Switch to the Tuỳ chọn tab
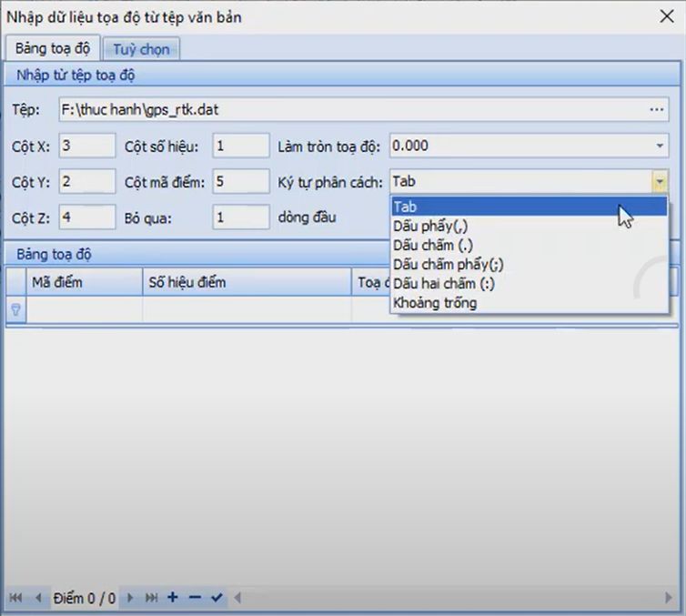This screenshot has height=616, width=686. point(141,48)
